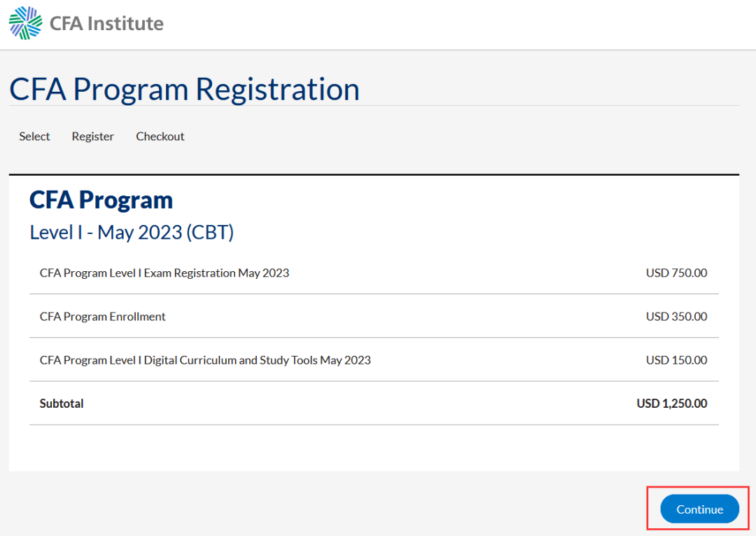Select the CFA Program Enrollment line item
756x536 pixels.
tap(102, 317)
